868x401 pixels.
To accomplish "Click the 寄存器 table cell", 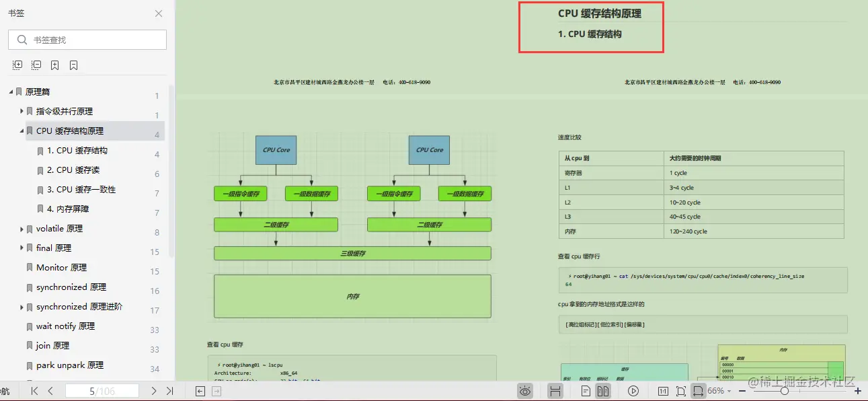I will pyautogui.click(x=611, y=173).
